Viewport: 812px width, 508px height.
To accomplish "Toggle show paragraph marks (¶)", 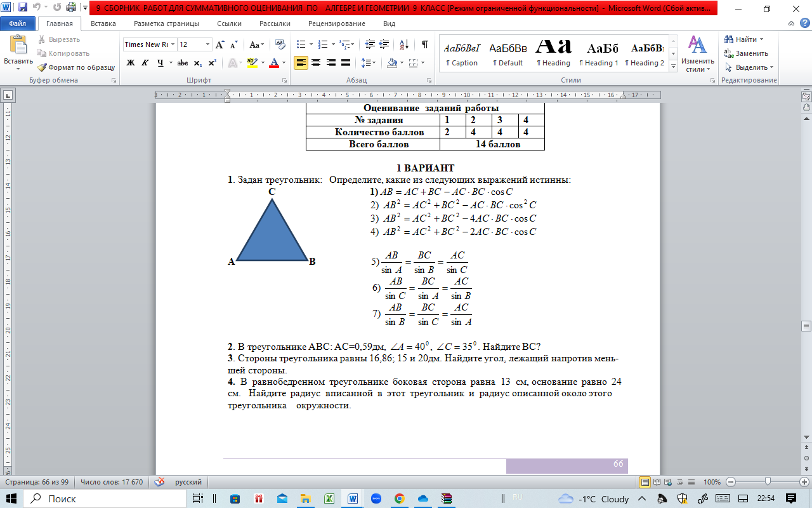I will pos(425,44).
